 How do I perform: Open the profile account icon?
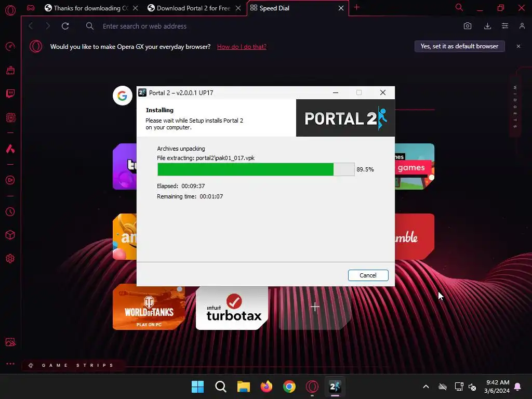coord(522,26)
